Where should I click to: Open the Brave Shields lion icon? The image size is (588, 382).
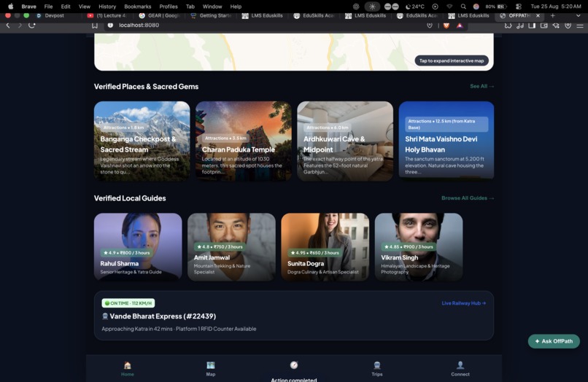446,25
